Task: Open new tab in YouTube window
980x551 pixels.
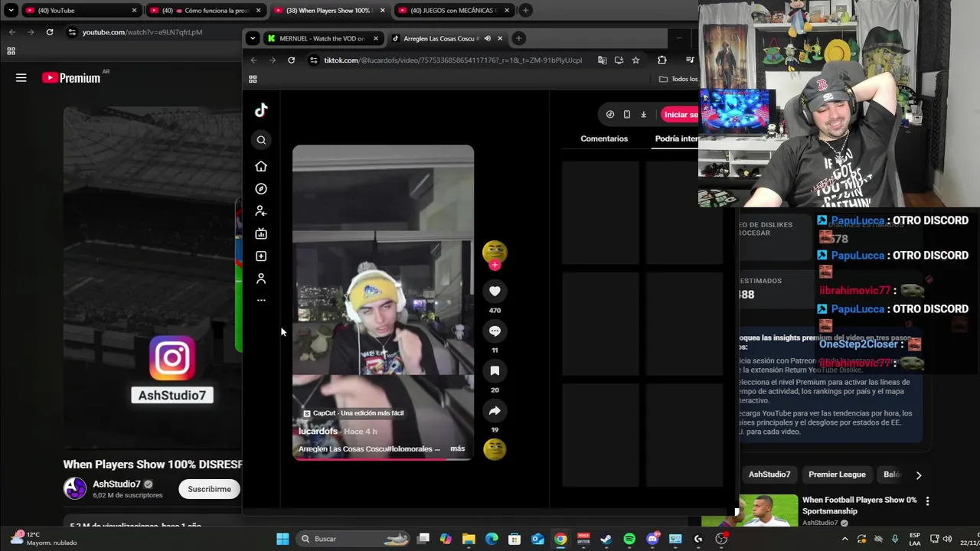Action: pos(525,11)
